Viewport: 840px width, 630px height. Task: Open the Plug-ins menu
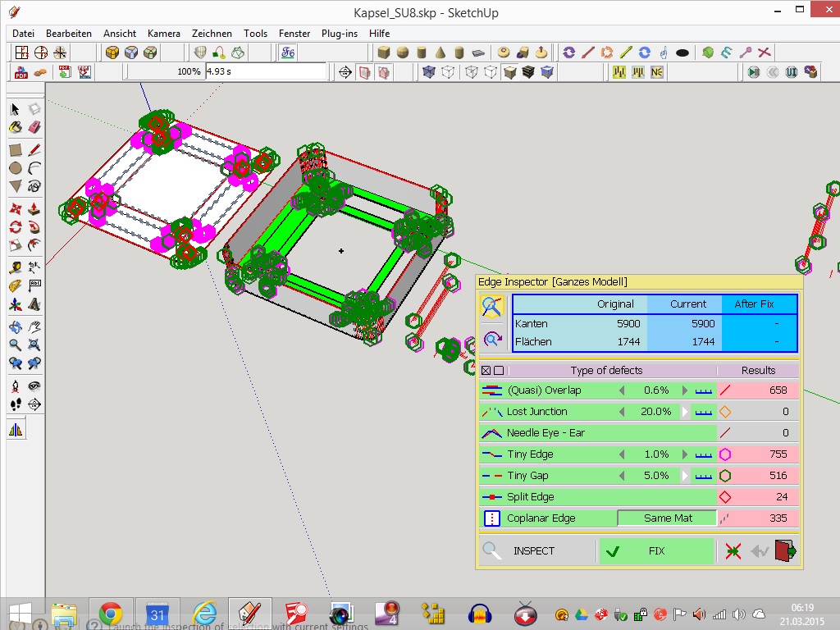point(339,34)
